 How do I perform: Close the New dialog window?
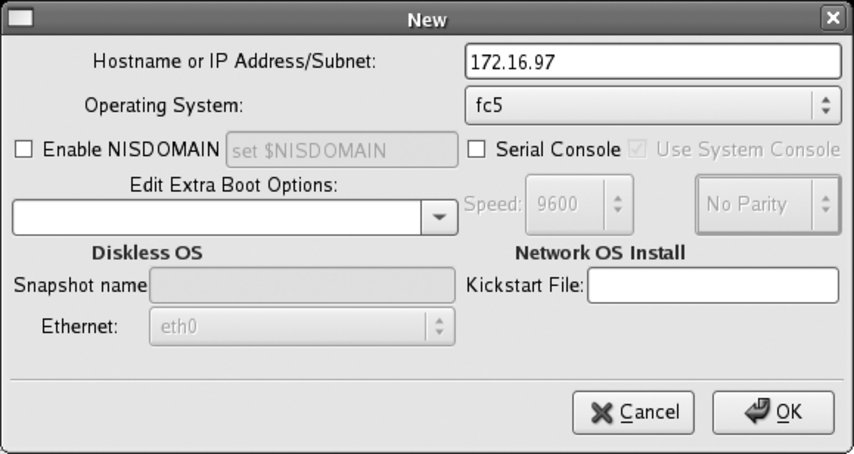pyautogui.click(x=831, y=18)
